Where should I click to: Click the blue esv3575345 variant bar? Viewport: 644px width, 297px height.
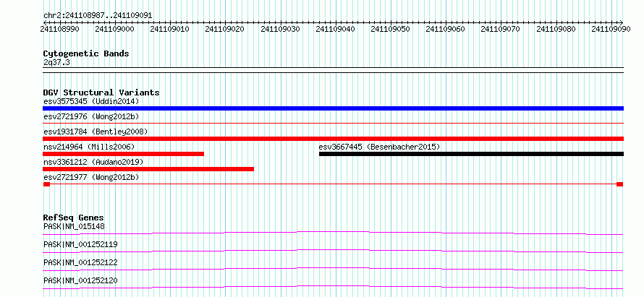333,108
